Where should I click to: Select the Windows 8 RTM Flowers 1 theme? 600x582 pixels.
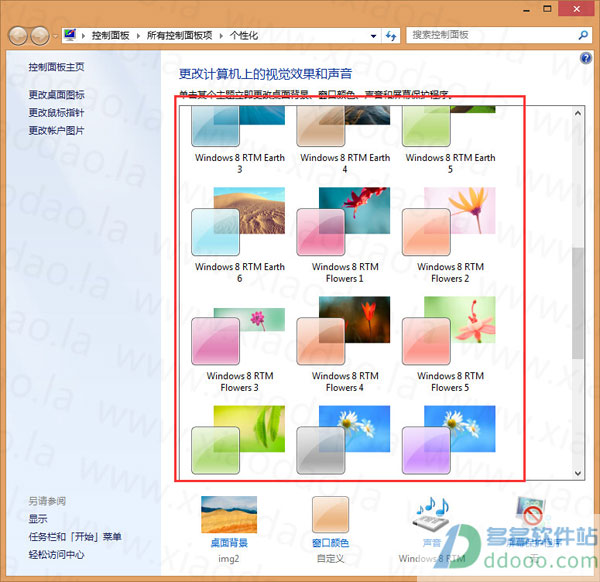[345, 235]
